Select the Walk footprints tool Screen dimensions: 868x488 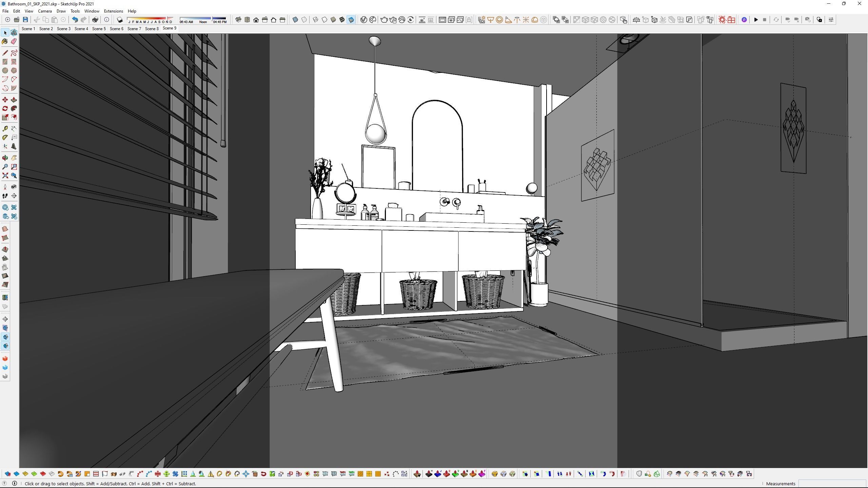[5, 196]
